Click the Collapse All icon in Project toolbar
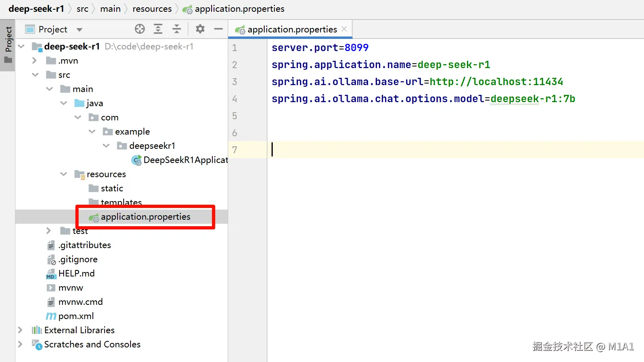The width and height of the screenshot is (644, 362). (177, 29)
